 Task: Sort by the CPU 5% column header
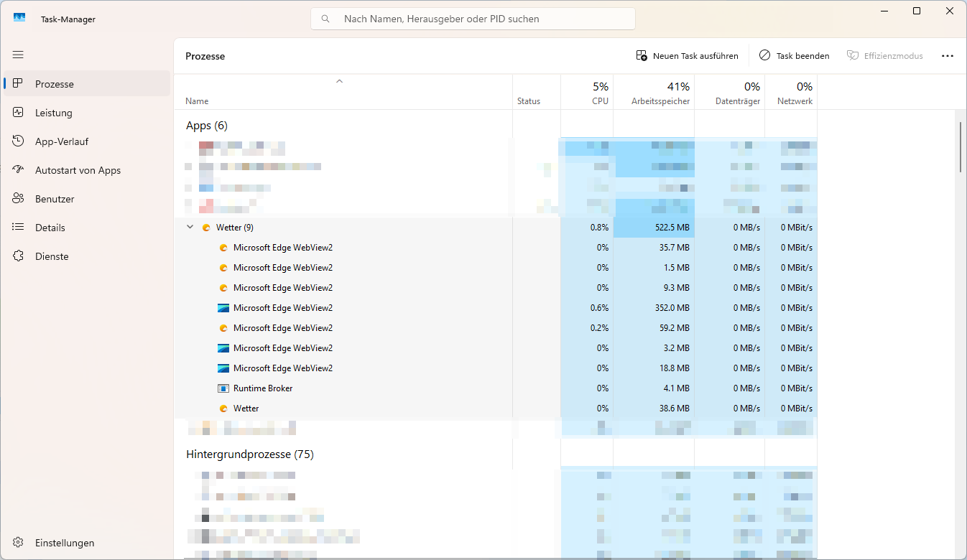[x=587, y=92]
